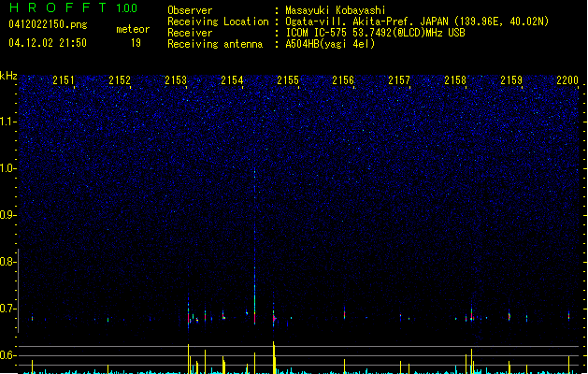Click the HROFFT title text

pyautogui.click(x=58, y=7)
